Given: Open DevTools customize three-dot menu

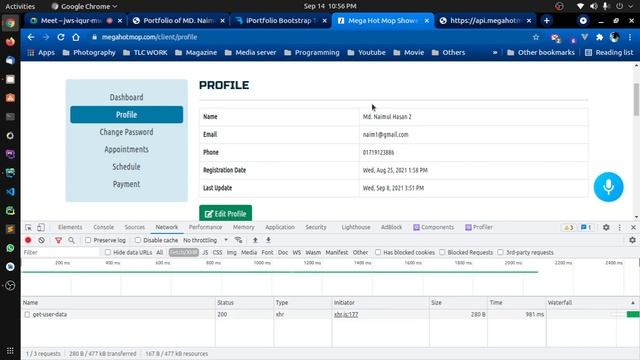Looking at the screenshot, I should point(620,227).
